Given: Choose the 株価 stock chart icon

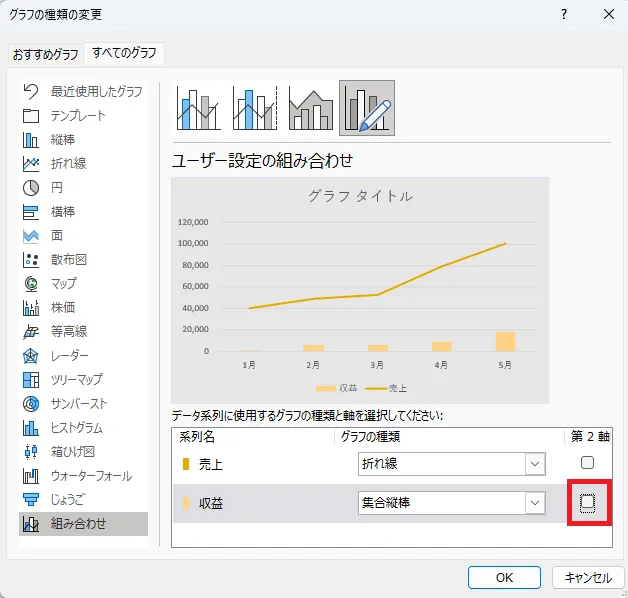Looking at the screenshot, I should (31, 308).
